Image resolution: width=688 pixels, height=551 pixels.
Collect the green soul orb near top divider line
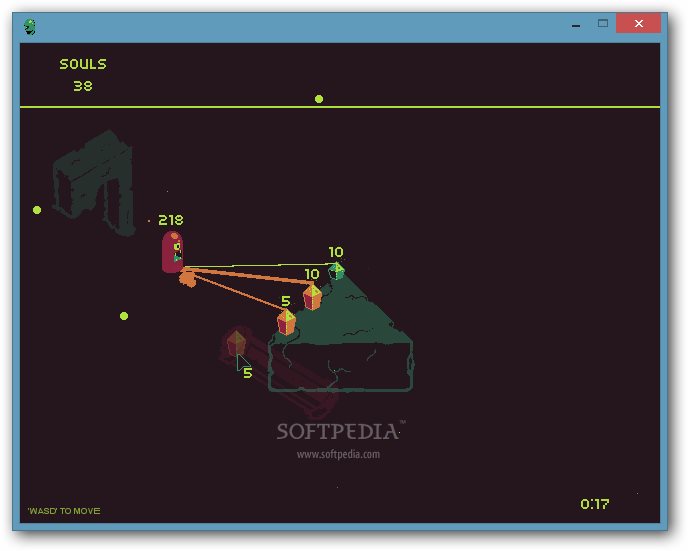coord(319,99)
